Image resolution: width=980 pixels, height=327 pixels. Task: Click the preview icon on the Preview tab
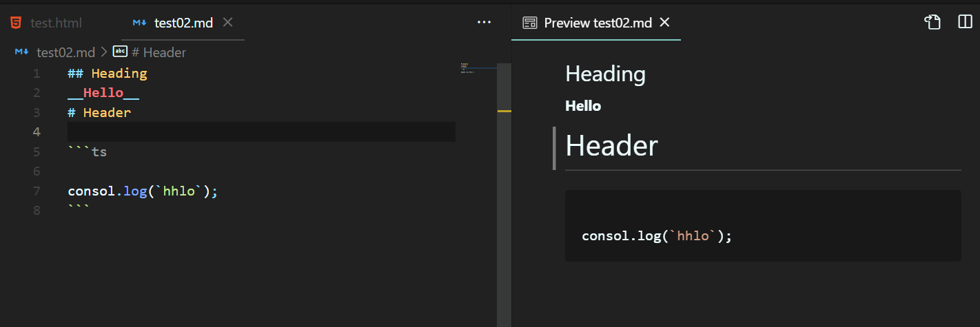pos(530,23)
